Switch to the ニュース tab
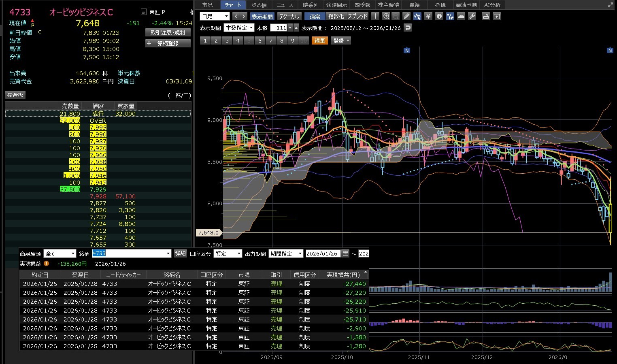 click(285, 5)
